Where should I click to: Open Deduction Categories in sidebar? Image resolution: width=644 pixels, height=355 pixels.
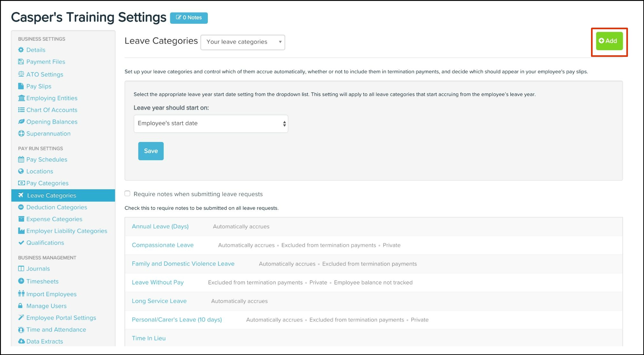(x=57, y=207)
